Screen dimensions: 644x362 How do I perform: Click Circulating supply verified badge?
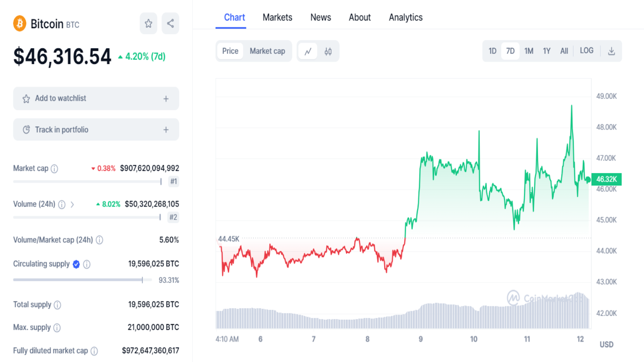76,264
